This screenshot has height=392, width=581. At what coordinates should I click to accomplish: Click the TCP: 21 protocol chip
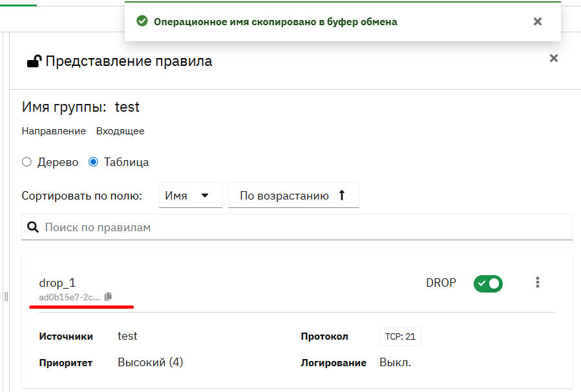[400, 336]
